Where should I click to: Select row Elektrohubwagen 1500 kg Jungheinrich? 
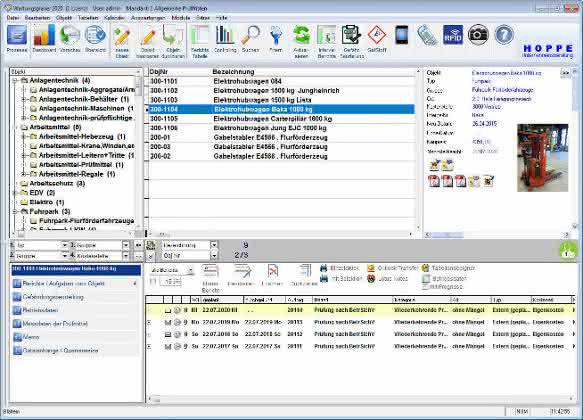(x=282, y=91)
